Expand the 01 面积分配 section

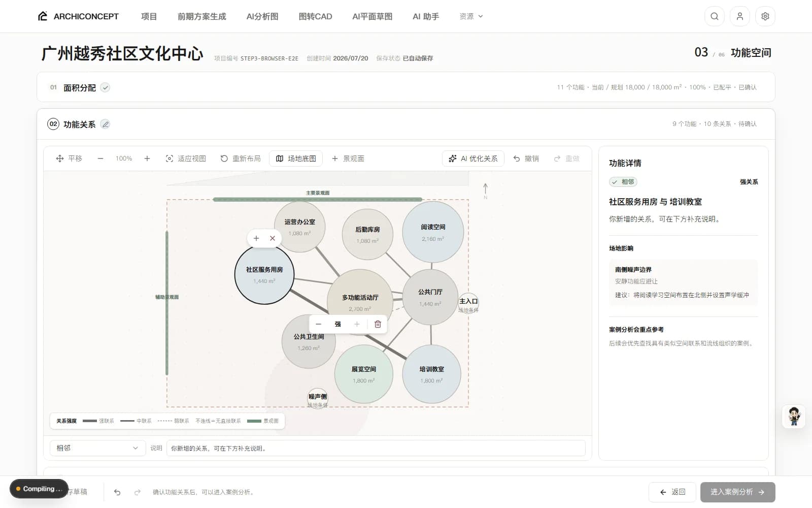point(406,87)
